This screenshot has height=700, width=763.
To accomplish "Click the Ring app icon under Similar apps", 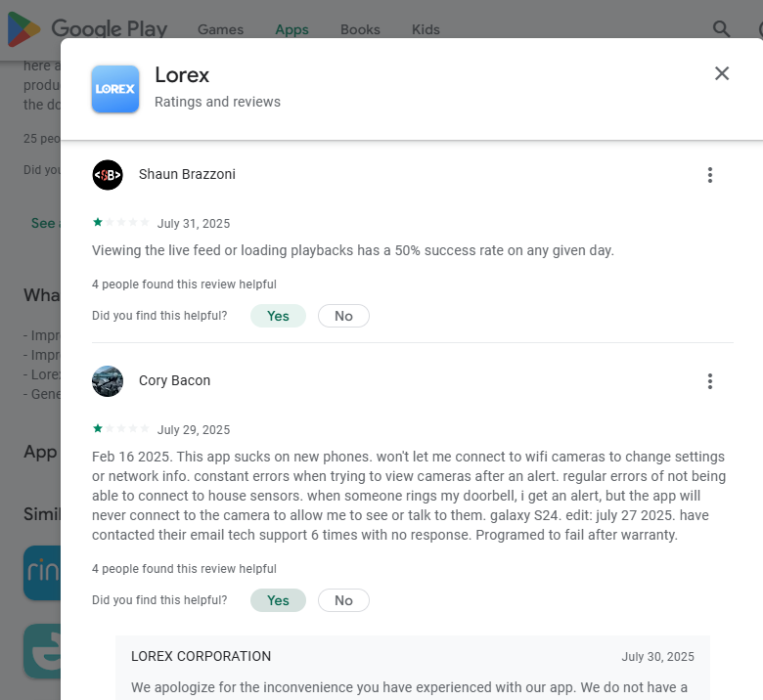I will point(42,573).
